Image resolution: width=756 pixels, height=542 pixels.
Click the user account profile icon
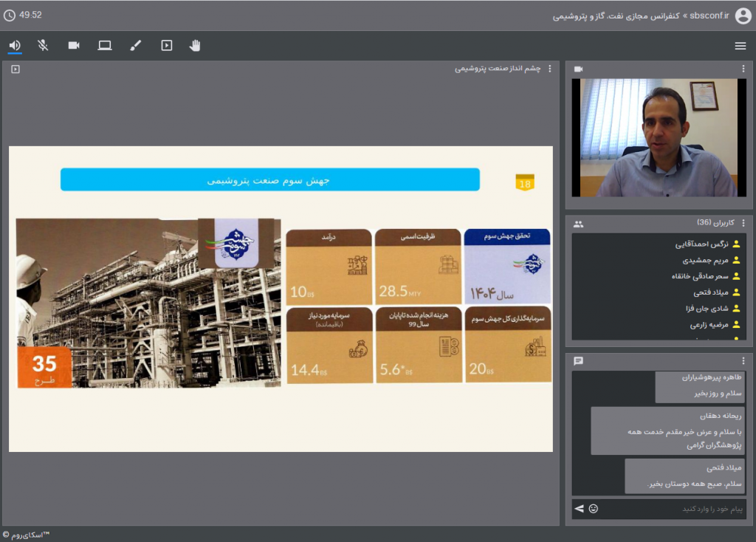pos(743,16)
